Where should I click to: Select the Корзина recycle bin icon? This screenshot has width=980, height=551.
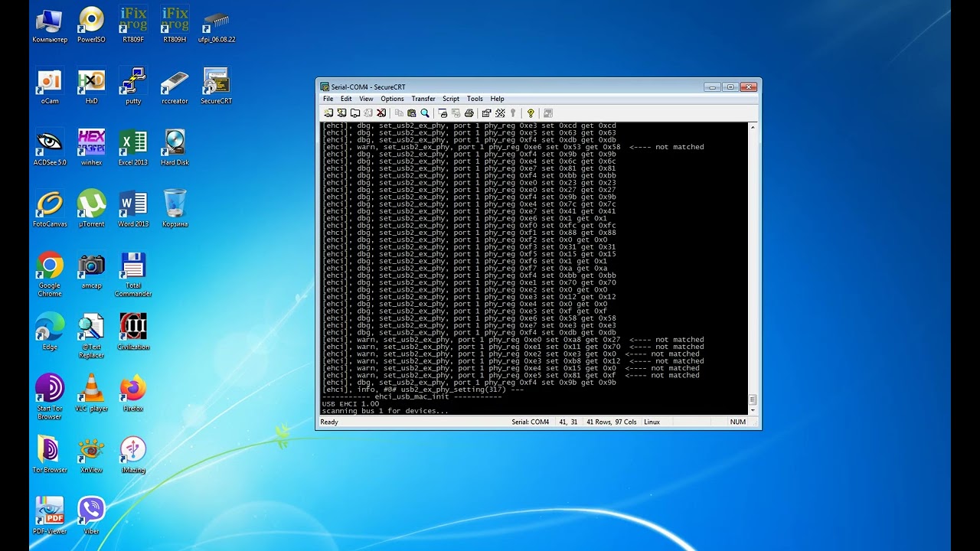(x=175, y=210)
